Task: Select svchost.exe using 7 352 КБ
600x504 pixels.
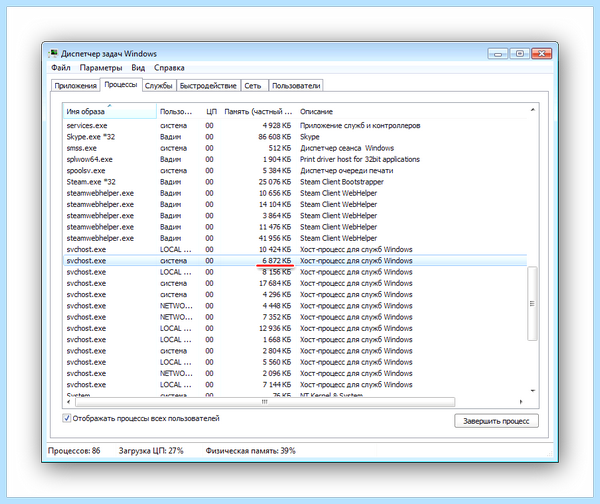Action: point(295,317)
